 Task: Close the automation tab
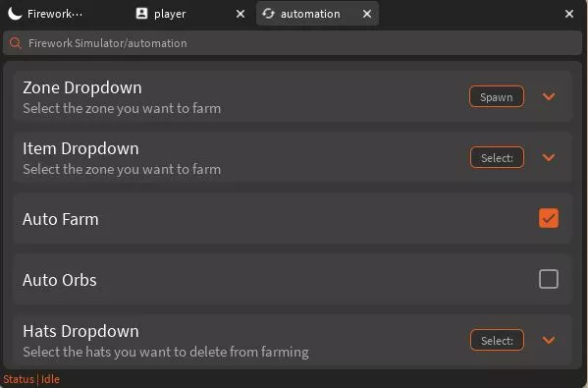click(367, 15)
